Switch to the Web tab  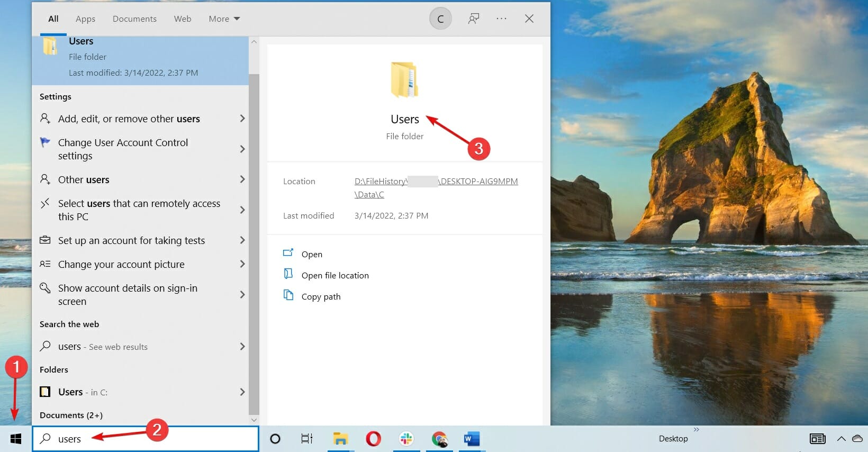(183, 19)
